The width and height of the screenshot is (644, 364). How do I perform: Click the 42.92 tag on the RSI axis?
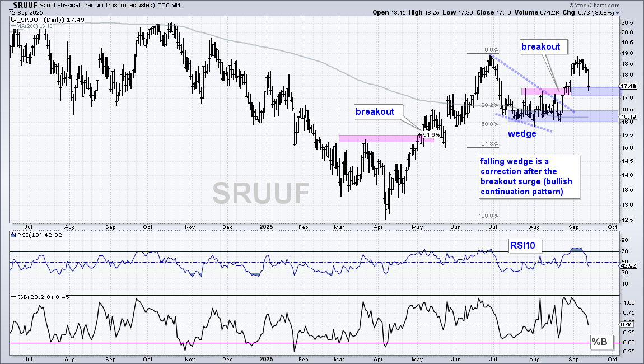[x=628, y=266]
